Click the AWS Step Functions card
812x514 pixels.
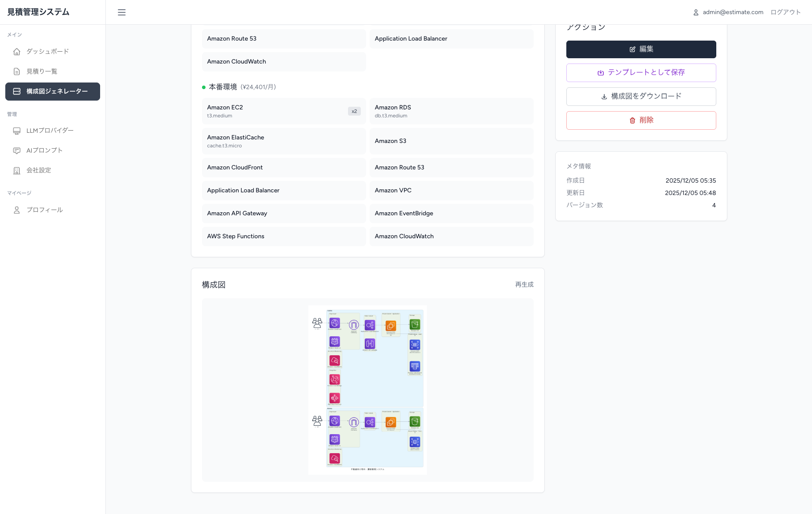[x=284, y=236]
